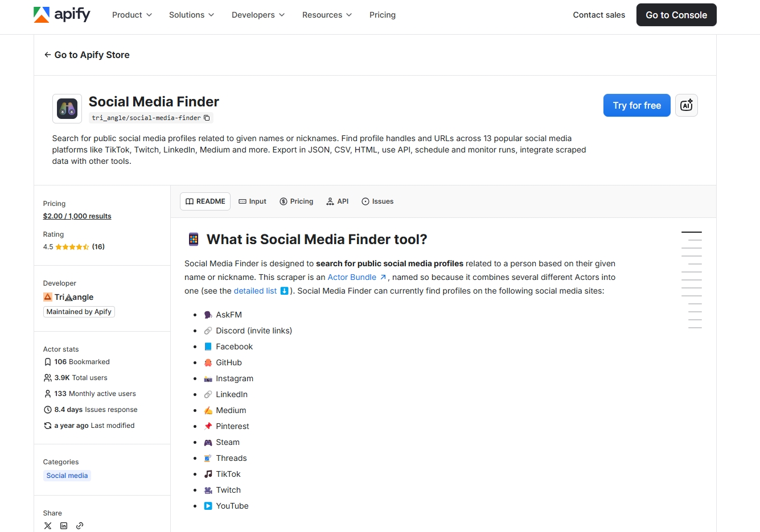The image size is (760, 532).
Task: Select the API tab
Action: (337, 201)
